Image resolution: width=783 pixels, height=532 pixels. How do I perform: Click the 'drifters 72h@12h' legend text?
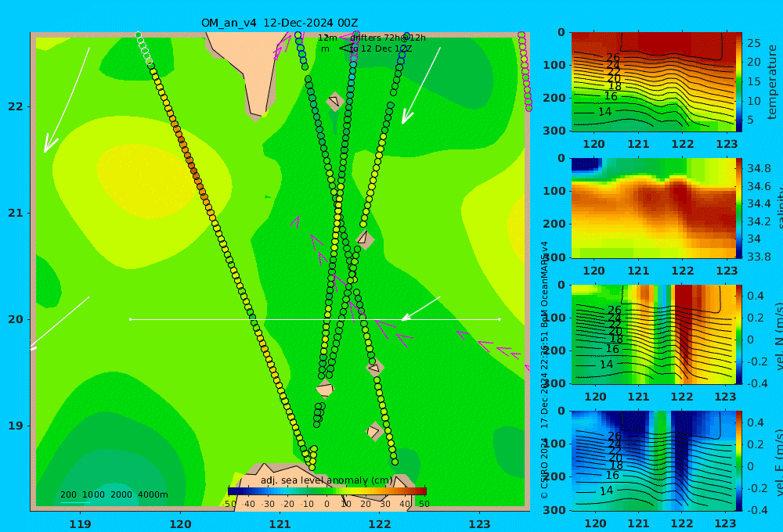click(388, 38)
